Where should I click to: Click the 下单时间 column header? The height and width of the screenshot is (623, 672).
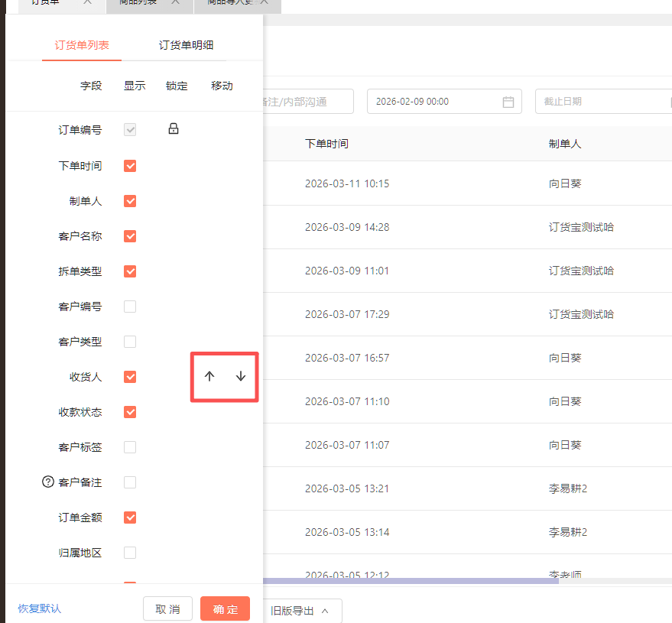326,144
